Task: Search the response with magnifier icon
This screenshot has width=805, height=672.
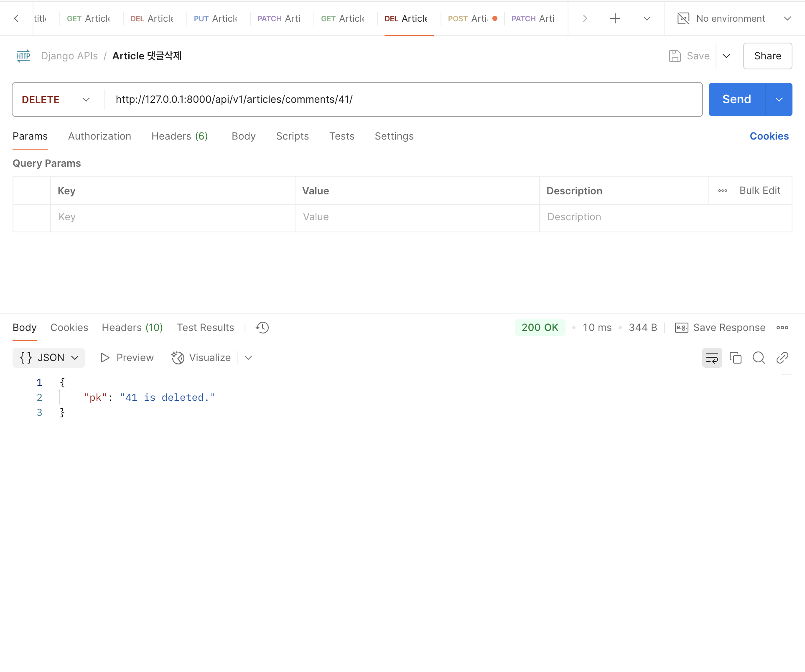Action: coord(759,358)
